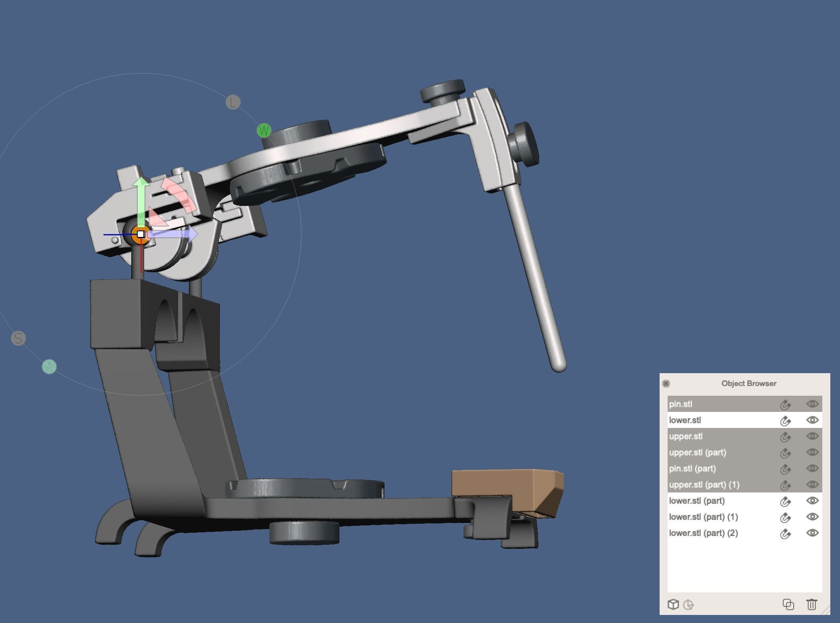Image resolution: width=840 pixels, height=623 pixels.
Task: Toggle the magnet icon for lower.stl (part) (2)
Action: 785,534
